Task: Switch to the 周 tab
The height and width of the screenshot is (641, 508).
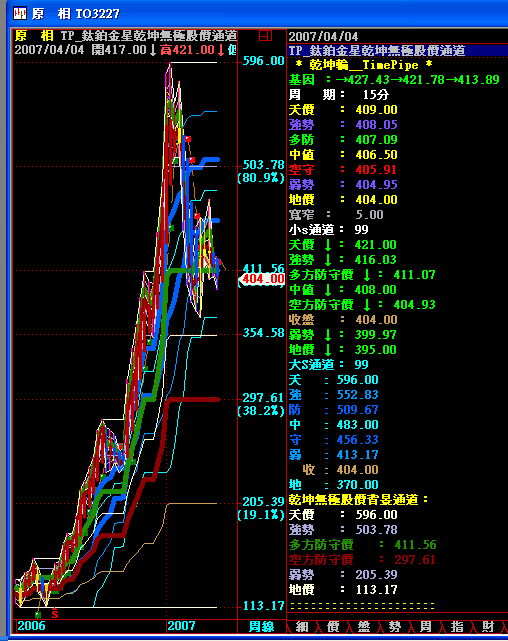Action: click(426, 626)
